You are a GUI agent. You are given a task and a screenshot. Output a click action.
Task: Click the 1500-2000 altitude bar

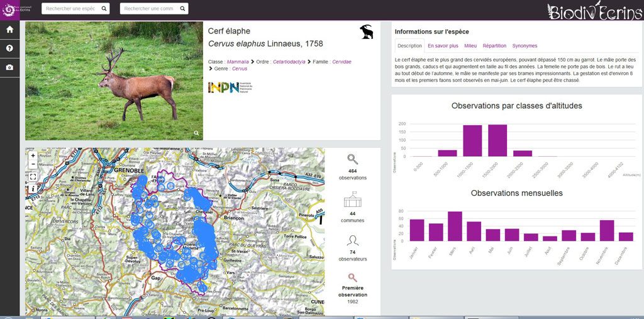497,140
